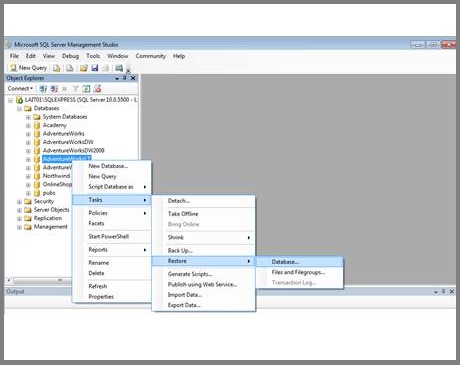Click the Database Engine Query icon
The height and width of the screenshot is (365, 460).
(x=57, y=68)
